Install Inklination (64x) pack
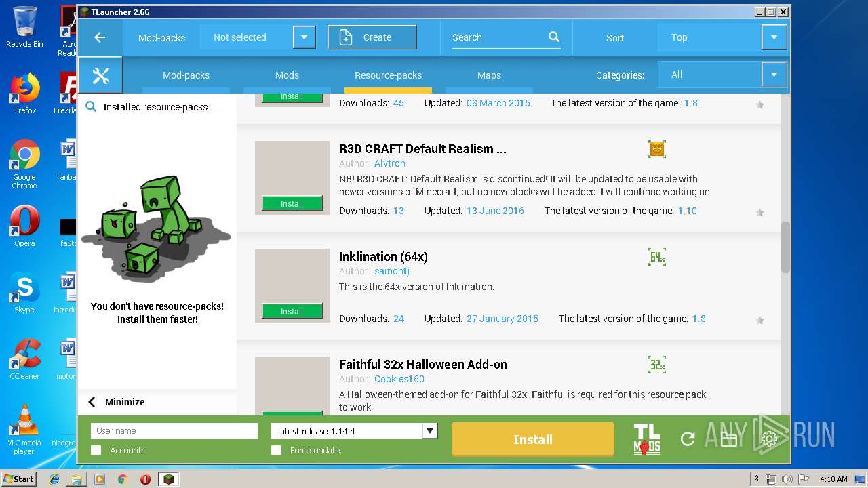The width and height of the screenshot is (868, 488). 292,311
